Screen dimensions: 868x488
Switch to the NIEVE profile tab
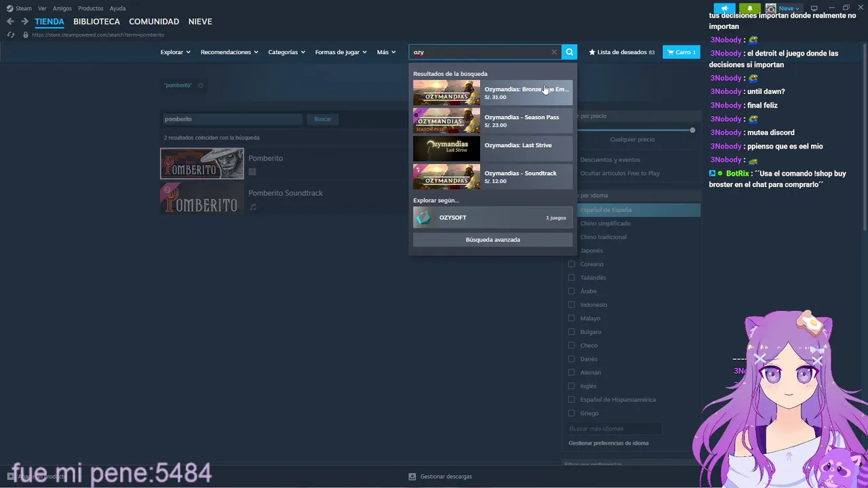[200, 22]
